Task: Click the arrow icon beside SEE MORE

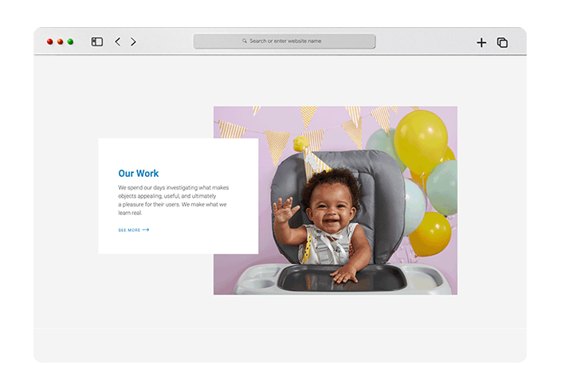Action: (x=146, y=229)
